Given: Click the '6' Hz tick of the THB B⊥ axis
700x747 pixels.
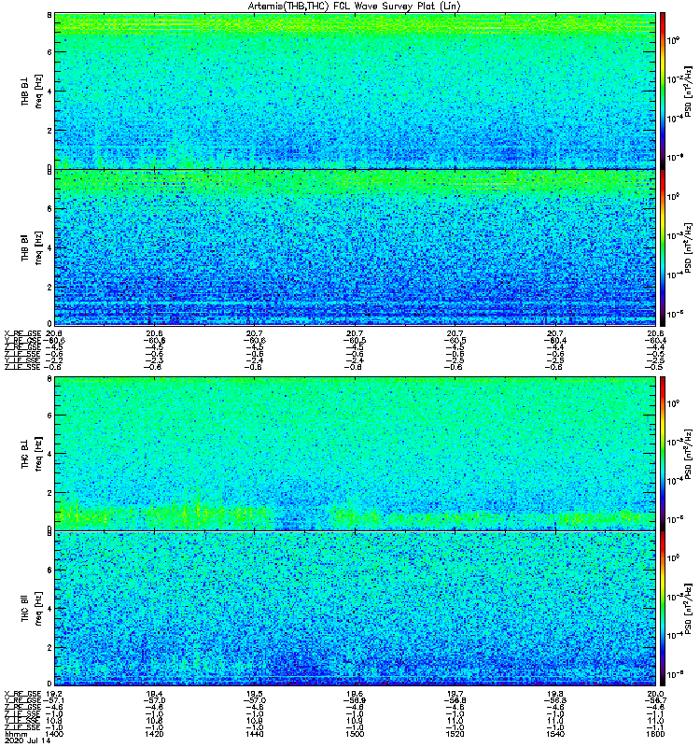Looking at the screenshot, I should click(x=49, y=52).
